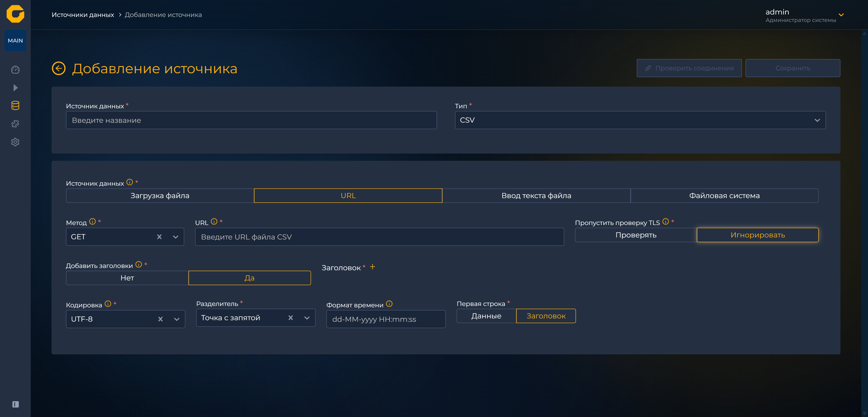Click the MAIN workspace button
868x417 pixels.
tap(15, 41)
